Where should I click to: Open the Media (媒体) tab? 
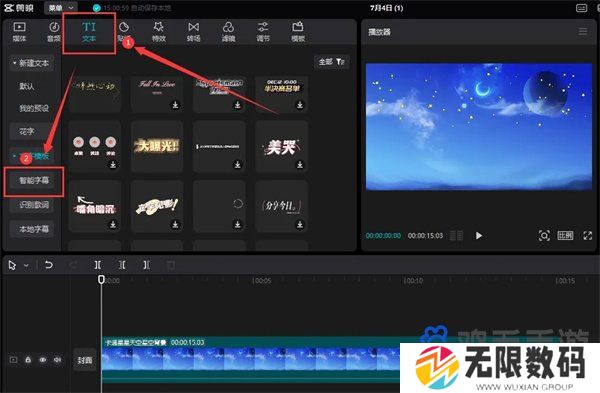[x=19, y=31]
